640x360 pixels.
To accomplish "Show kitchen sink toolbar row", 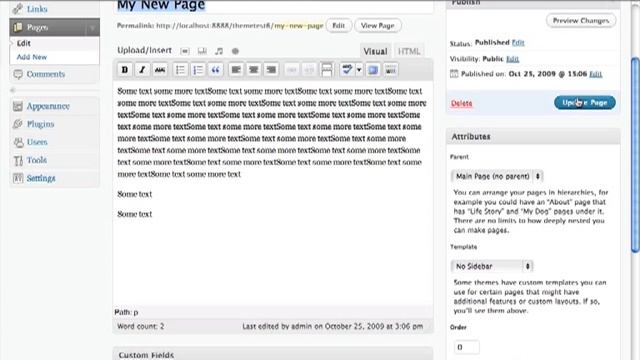I will click(391, 70).
